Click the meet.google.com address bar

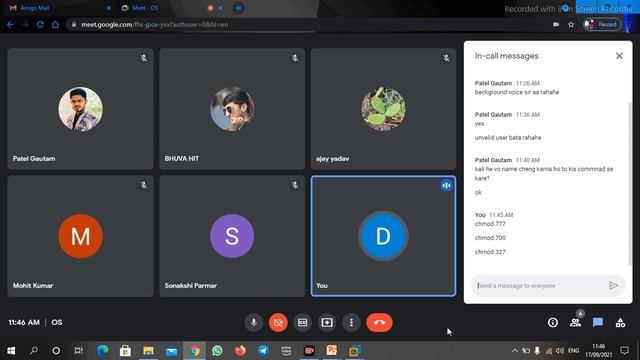(310, 24)
